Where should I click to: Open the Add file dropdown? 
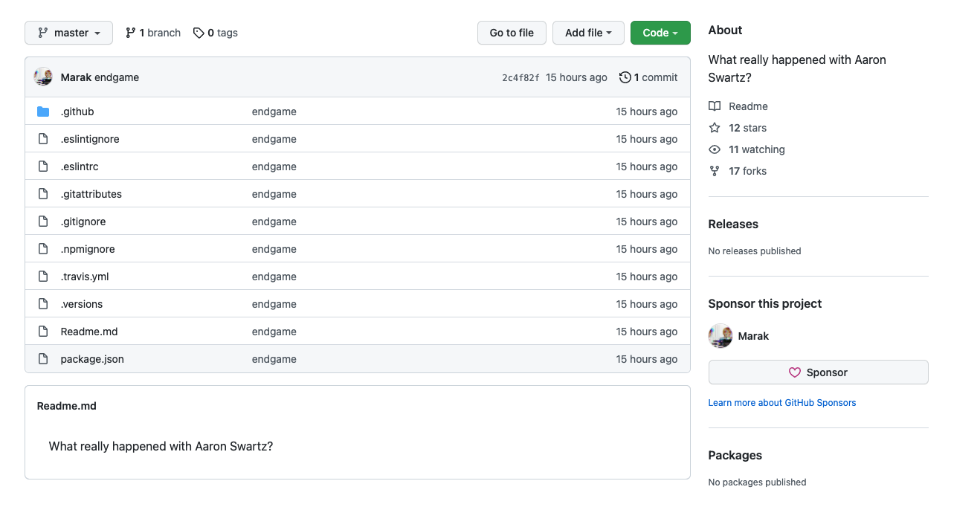tap(588, 33)
